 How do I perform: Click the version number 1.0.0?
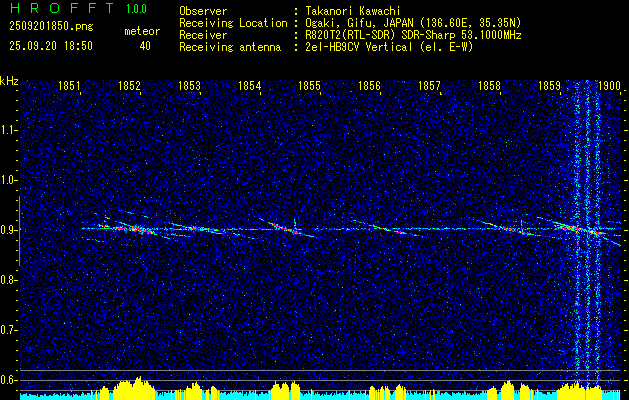136,9
